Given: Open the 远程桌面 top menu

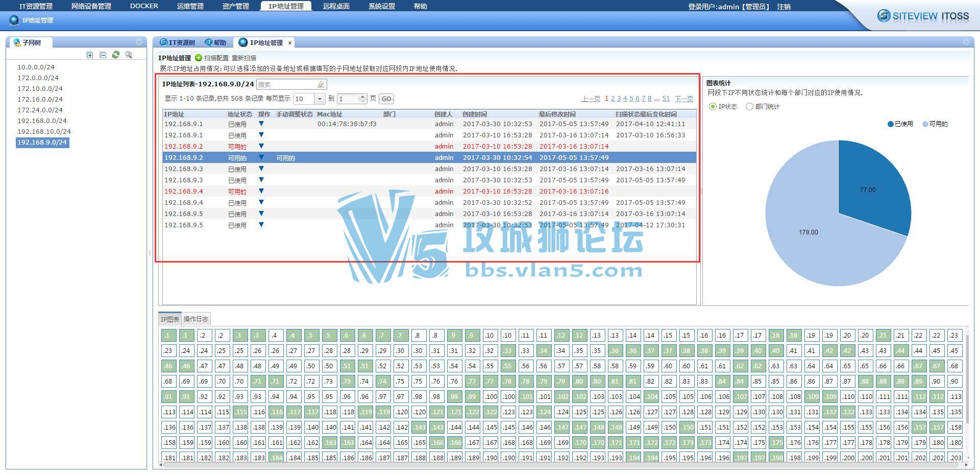Looking at the screenshot, I should point(336,6).
